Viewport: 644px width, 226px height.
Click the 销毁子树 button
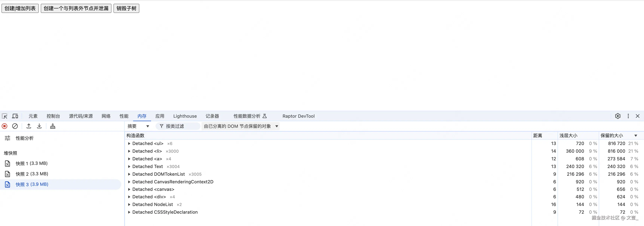(126, 8)
